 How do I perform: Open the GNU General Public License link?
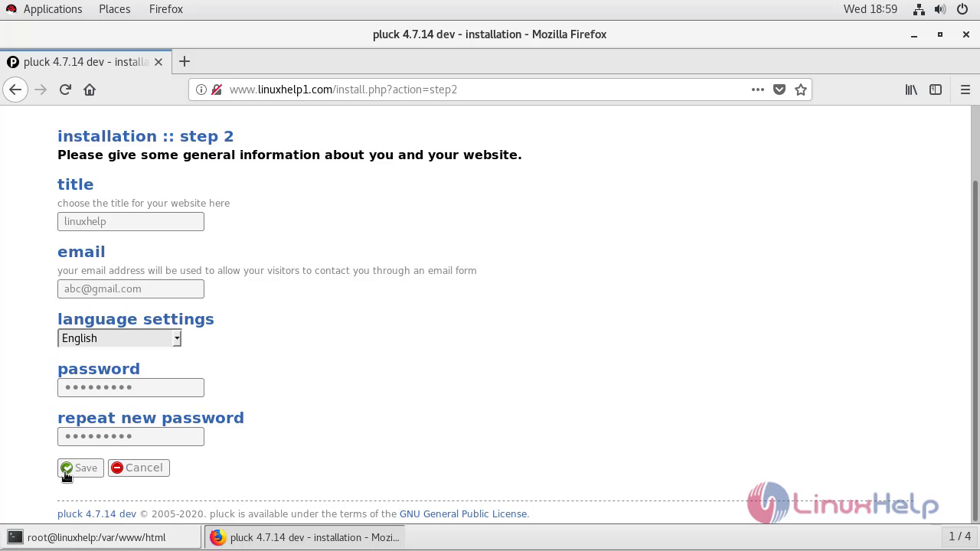[463, 514]
